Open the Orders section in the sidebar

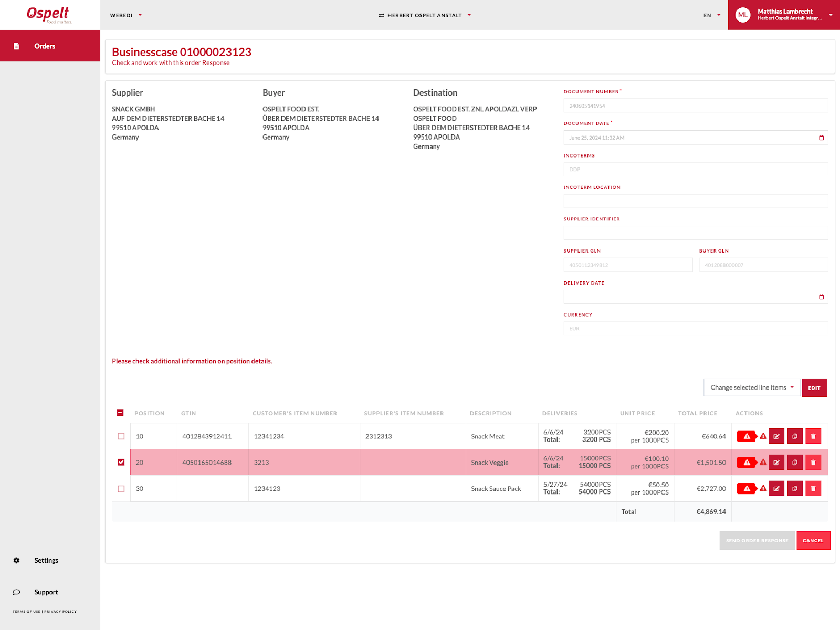(x=45, y=46)
